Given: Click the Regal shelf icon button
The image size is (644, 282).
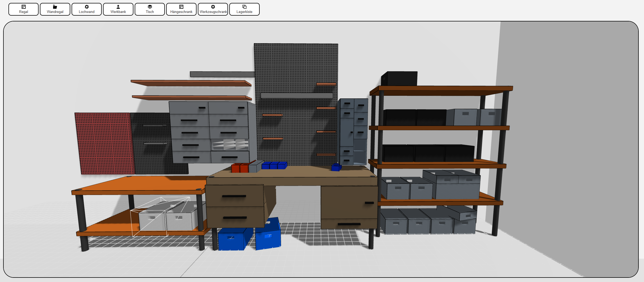Looking at the screenshot, I should coord(24,9).
